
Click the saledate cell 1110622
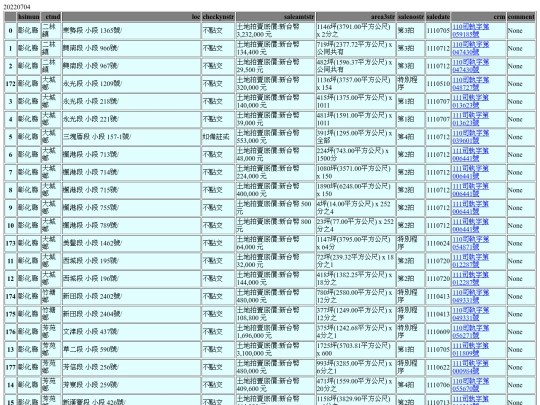coord(438,367)
